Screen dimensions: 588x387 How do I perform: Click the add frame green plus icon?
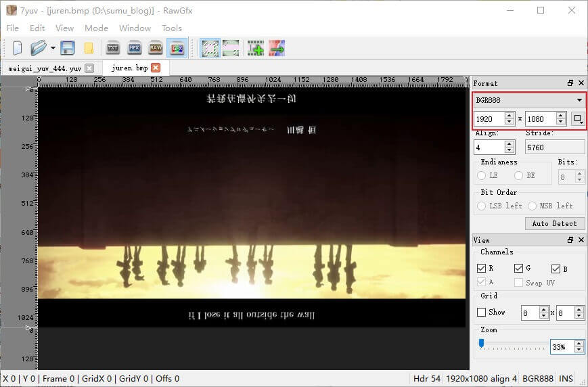coord(255,48)
